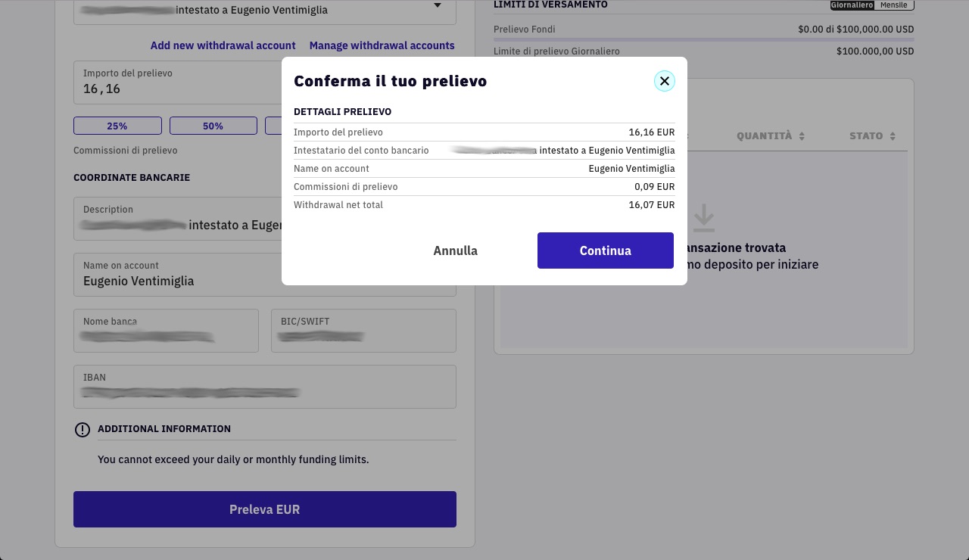This screenshot has width=969, height=560.
Task: Click the Continua button
Action: click(x=606, y=250)
